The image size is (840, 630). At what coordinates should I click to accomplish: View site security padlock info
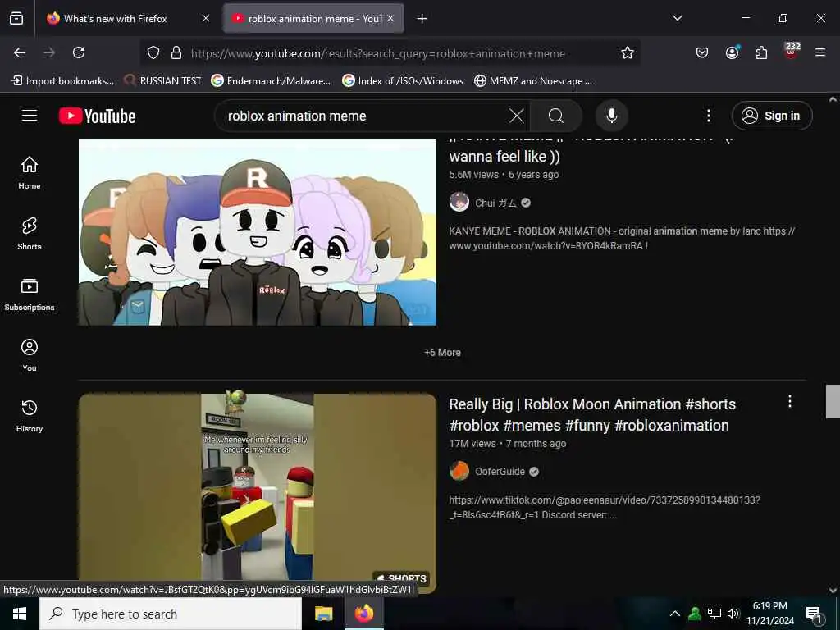[176, 52]
